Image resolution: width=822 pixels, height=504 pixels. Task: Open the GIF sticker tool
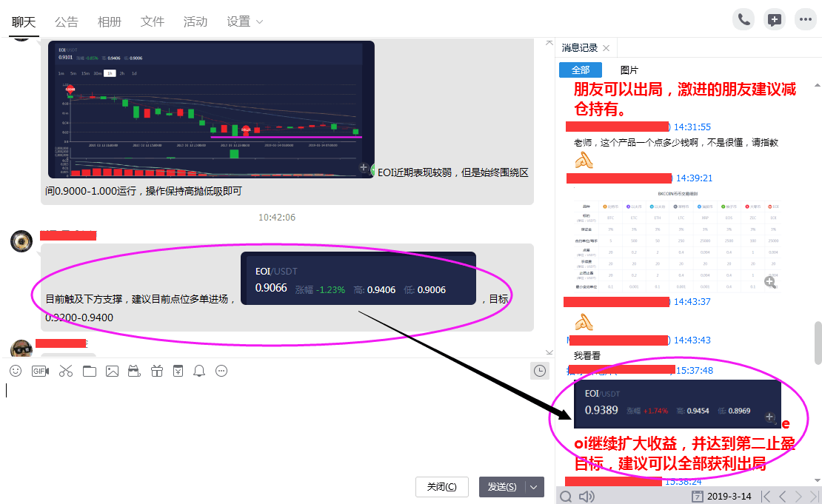pyautogui.click(x=41, y=371)
